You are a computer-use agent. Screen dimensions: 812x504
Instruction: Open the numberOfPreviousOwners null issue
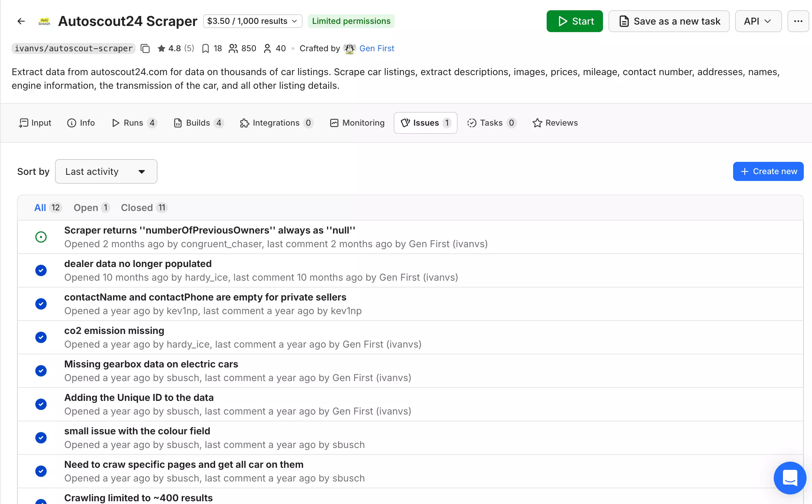pos(210,230)
